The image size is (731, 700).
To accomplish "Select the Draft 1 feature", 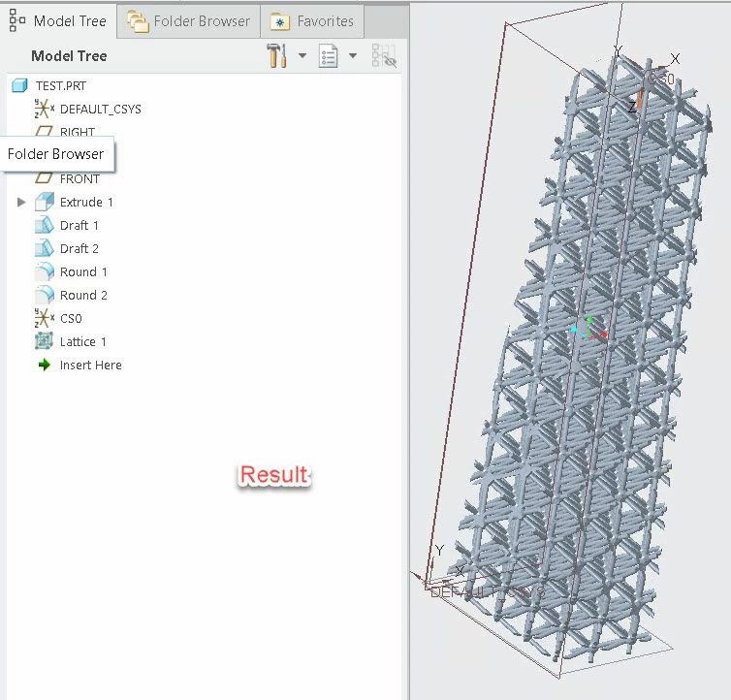I will pyautogui.click(x=79, y=225).
